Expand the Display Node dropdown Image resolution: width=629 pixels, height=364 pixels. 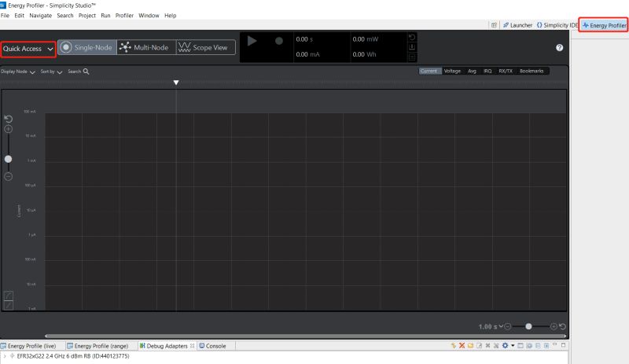pos(18,72)
